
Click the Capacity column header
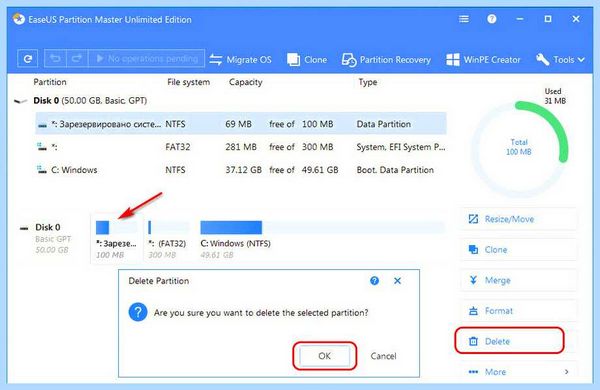246,82
